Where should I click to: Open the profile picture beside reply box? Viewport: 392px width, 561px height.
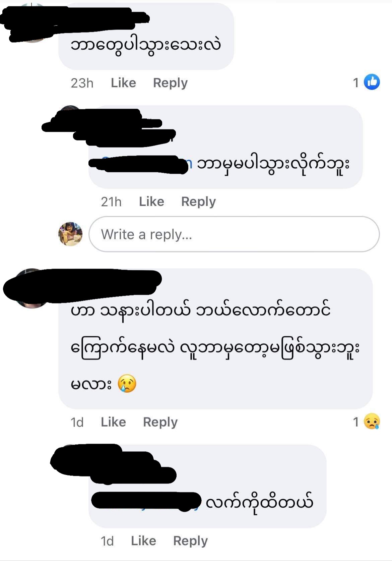pos(70,234)
